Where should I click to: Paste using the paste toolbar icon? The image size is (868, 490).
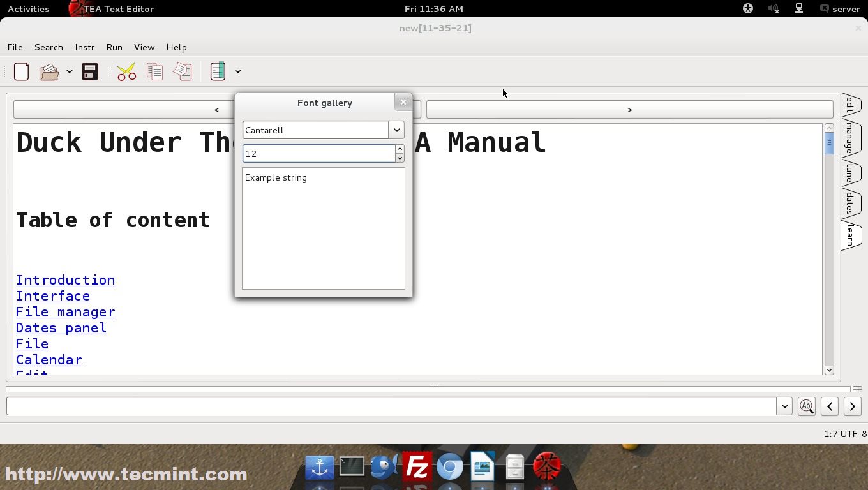(x=182, y=71)
